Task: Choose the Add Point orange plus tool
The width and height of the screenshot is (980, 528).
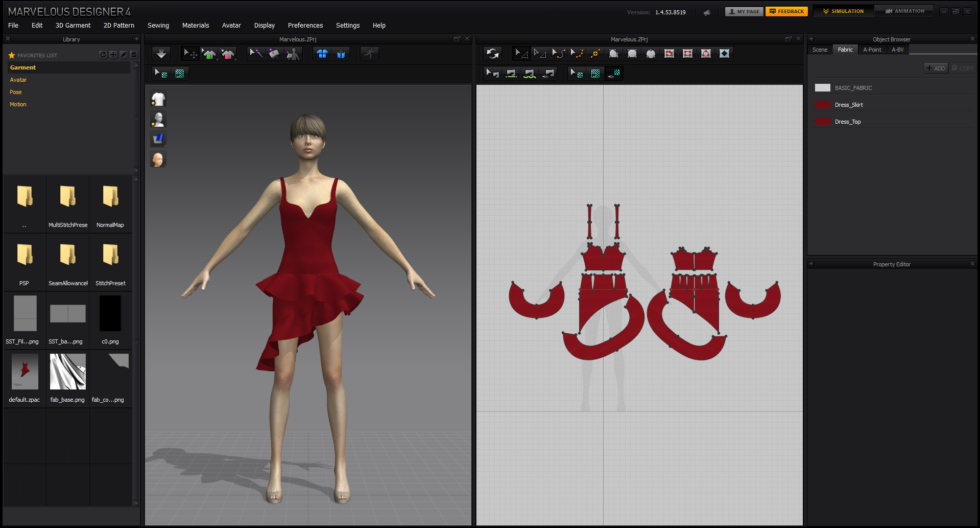Action: click(595, 54)
